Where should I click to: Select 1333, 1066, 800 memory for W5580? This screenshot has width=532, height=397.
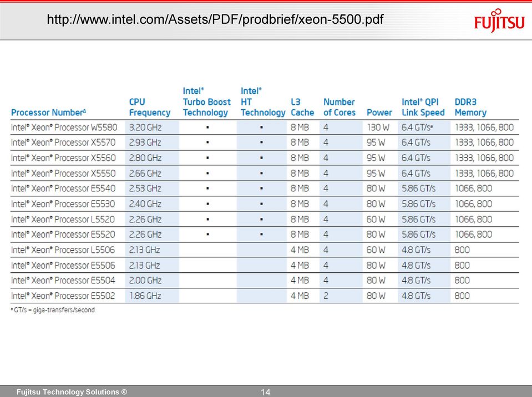tap(484, 128)
